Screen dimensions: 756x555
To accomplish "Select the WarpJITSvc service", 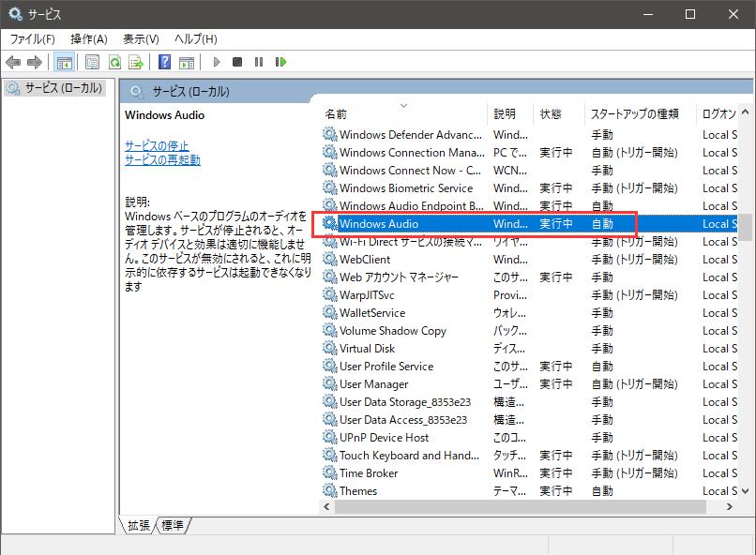I will [530, 294].
